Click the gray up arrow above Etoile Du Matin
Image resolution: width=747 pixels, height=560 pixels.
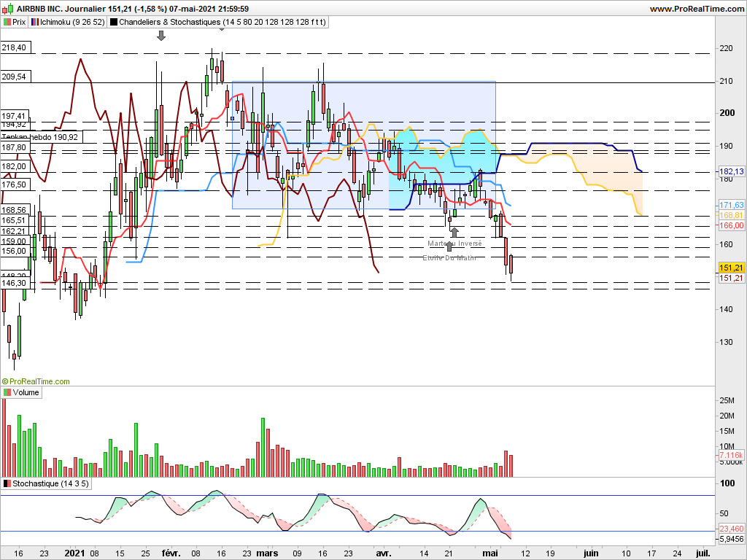tap(449, 246)
